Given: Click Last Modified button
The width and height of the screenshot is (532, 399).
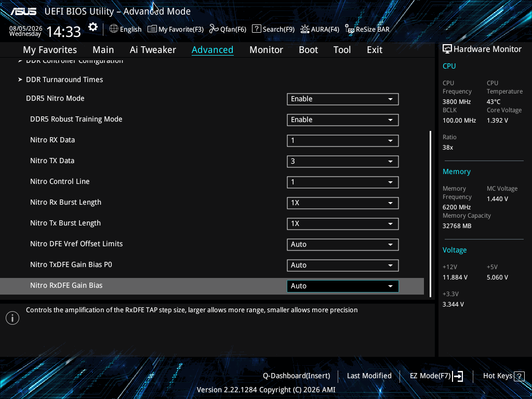Looking at the screenshot, I should click(x=369, y=376).
